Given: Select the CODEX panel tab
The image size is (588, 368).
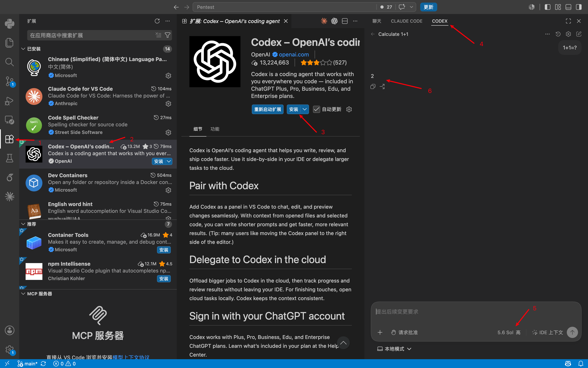Looking at the screenshot, I should point(439,21).
